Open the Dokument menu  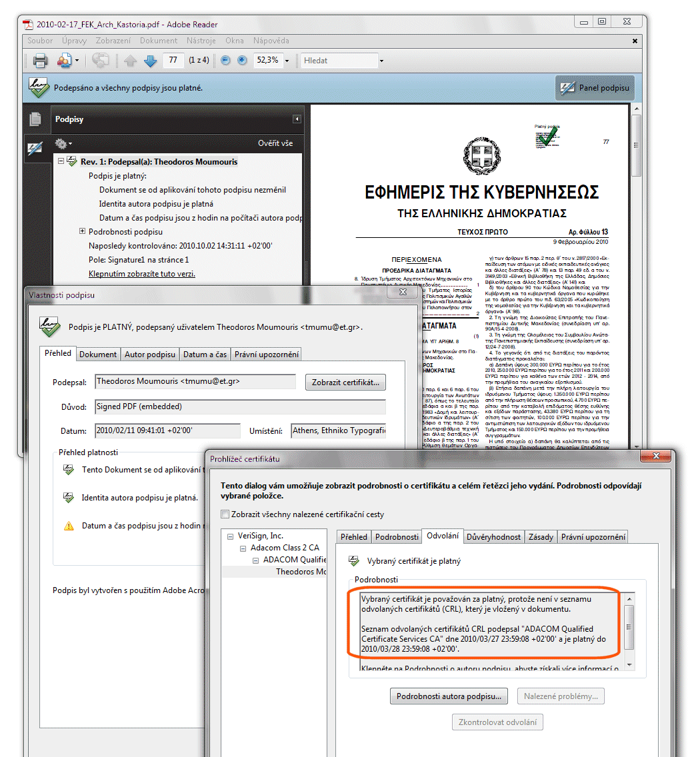pos(159,41)
